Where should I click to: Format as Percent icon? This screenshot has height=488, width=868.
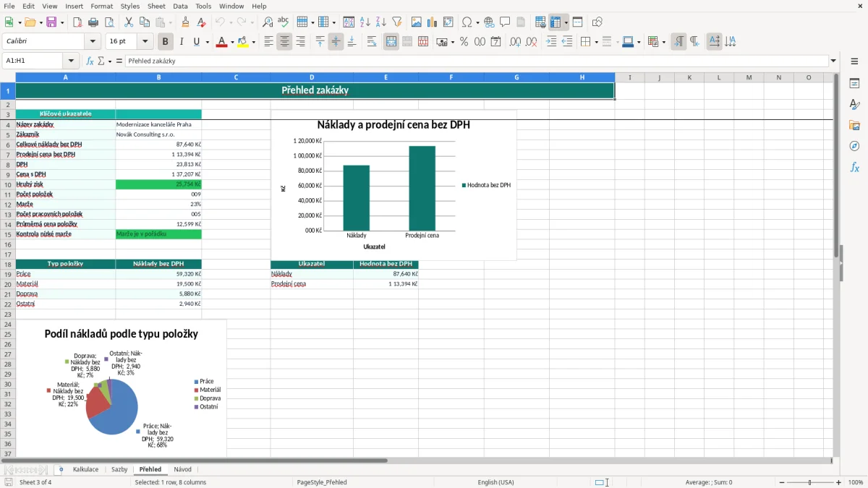pyautogui.click(x=464, y=42)
